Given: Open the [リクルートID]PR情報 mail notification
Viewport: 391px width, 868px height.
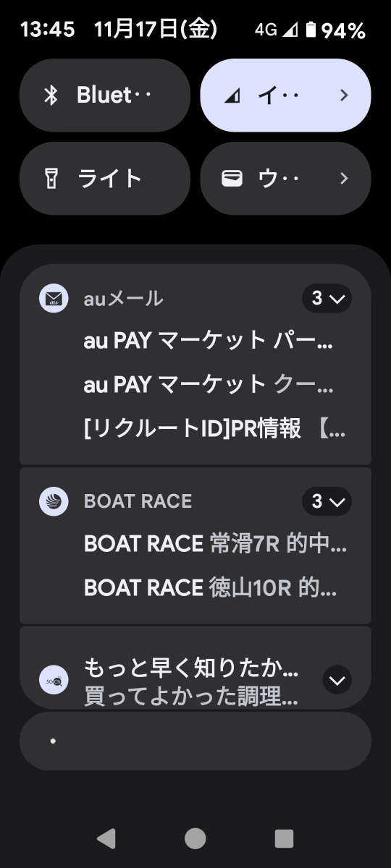Looking at the screenshot, I should pos(215,429).
